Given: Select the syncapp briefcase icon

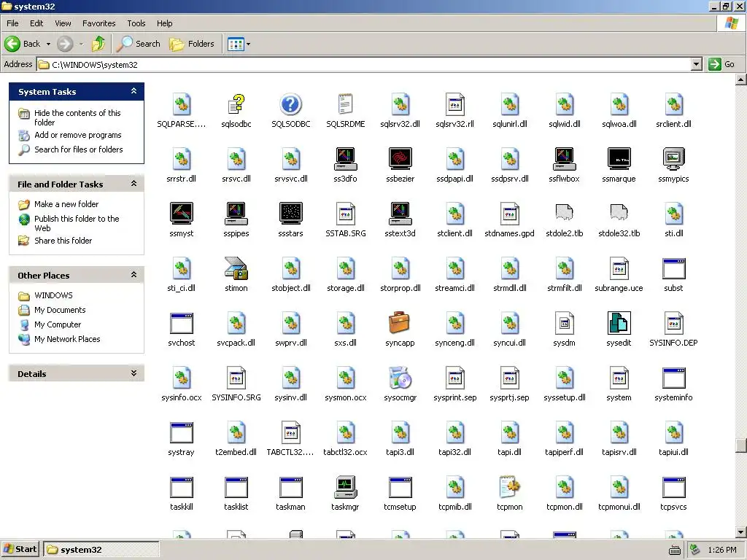Looking at the screenshot, I should coord(400,323).
